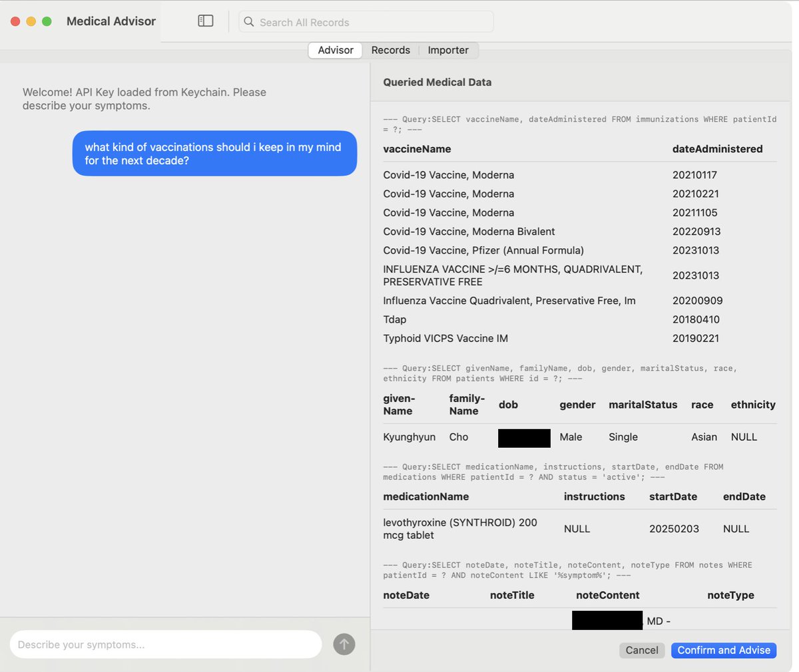Click date 20180410 cell

696,319
